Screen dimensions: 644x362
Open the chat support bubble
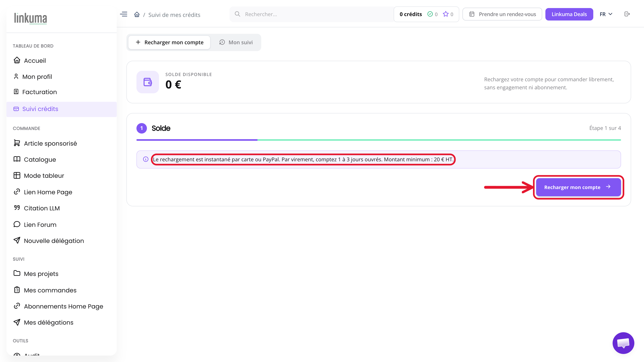coord(623,343)
